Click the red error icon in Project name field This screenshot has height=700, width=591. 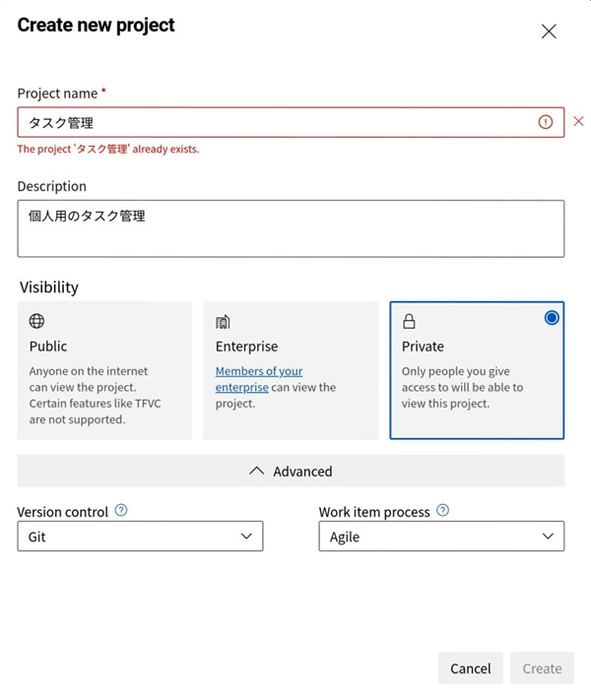coord(546,122)
